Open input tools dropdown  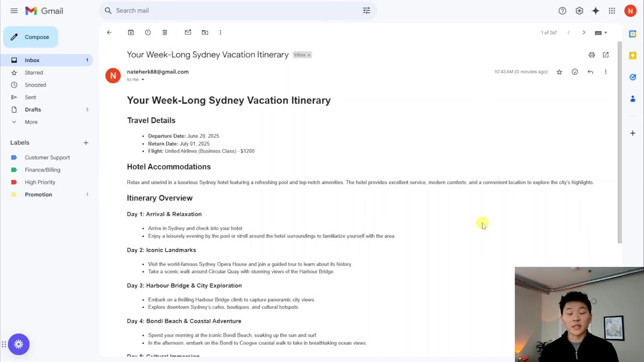coord(601,33)
